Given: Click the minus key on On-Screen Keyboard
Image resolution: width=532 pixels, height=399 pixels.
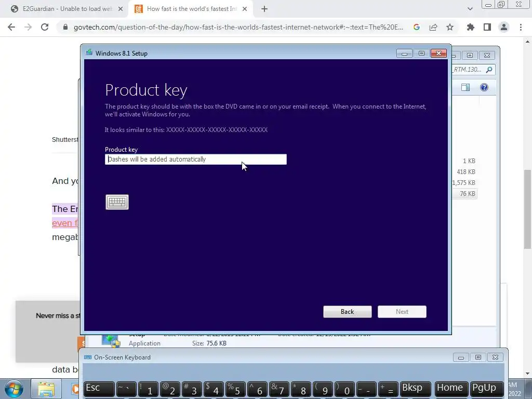Looking at the screenshot, I should 366,389.
